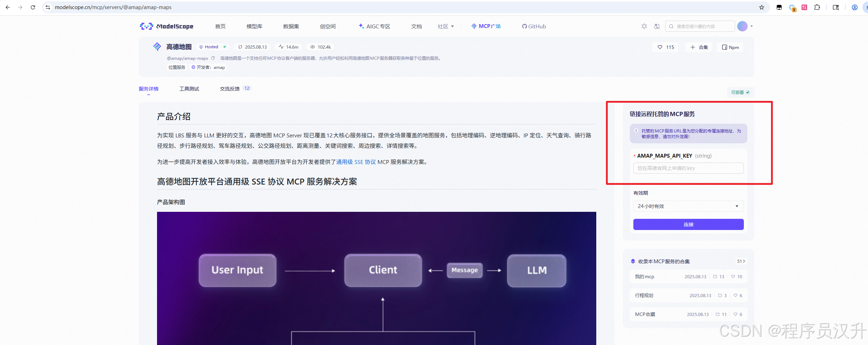Click the search magnifier icon

(x=671, y=26)
